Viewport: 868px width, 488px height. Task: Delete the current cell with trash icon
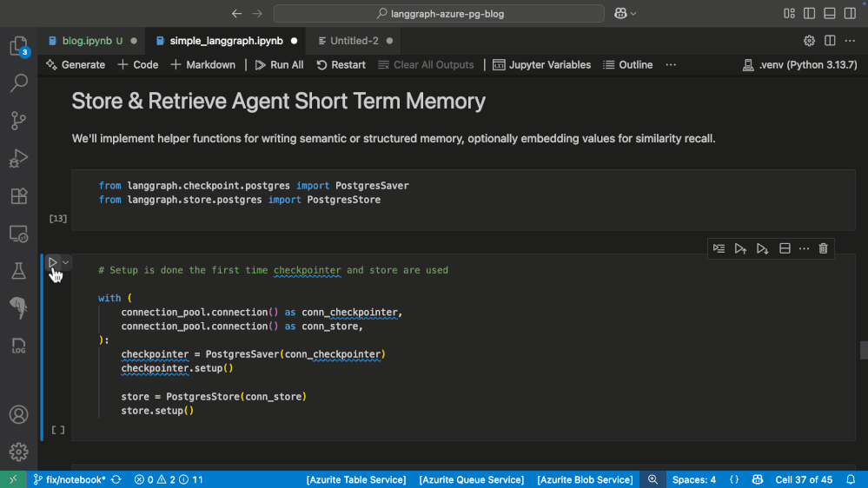(824, 248)
